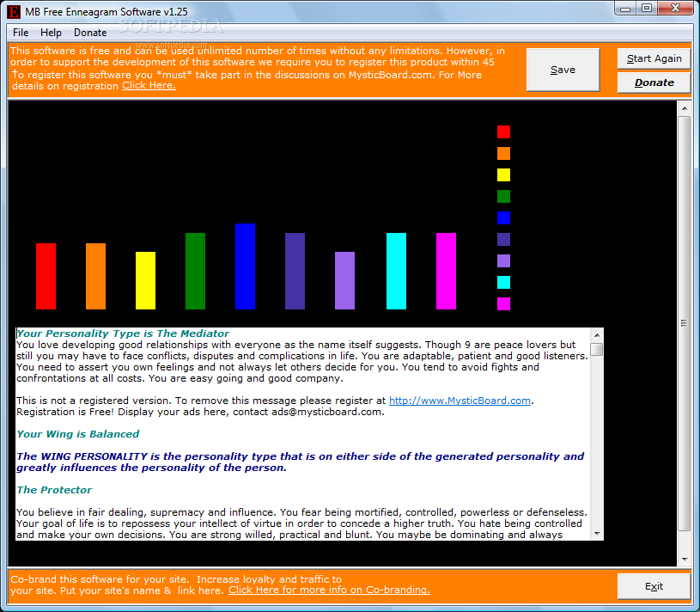Viewport: 700px width, 612px height.
Task: Click the Save button
Action: pyautogui.click(x=563, y=69)
